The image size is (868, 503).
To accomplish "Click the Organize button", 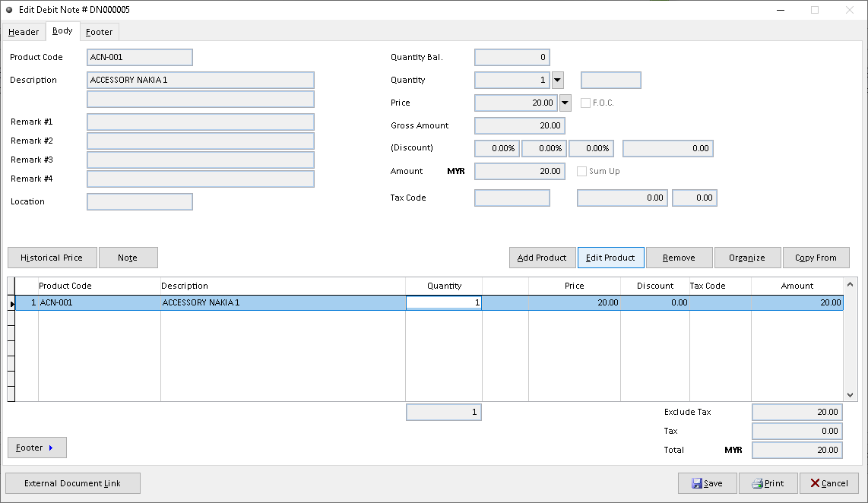I will (x=747, y=258).
